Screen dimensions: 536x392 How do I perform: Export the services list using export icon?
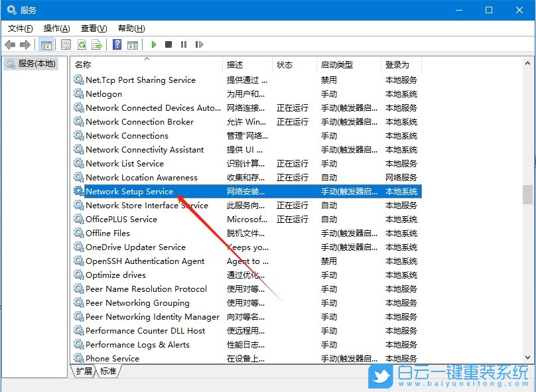click(98, 44)
